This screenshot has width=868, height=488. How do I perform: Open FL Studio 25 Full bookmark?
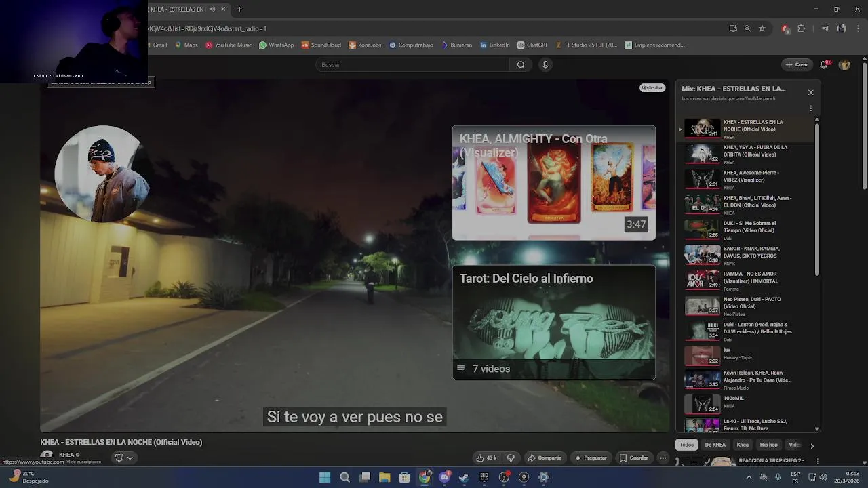pos(587,45)
